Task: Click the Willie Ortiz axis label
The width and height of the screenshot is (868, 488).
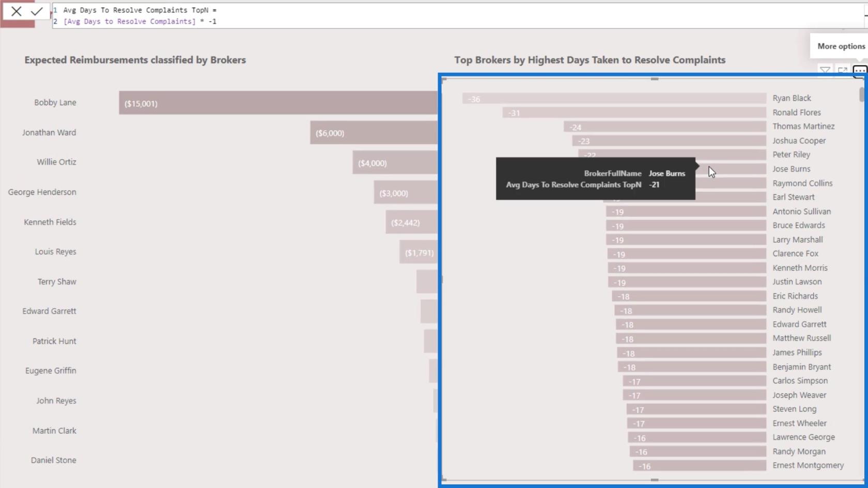Action: (x=56, y=162)
